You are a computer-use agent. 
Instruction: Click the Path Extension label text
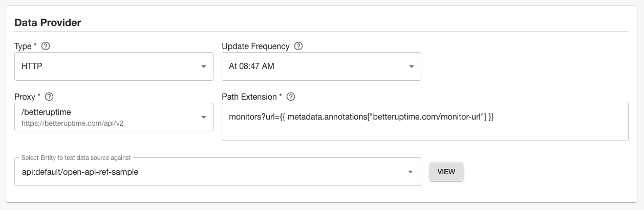[252, 97]
